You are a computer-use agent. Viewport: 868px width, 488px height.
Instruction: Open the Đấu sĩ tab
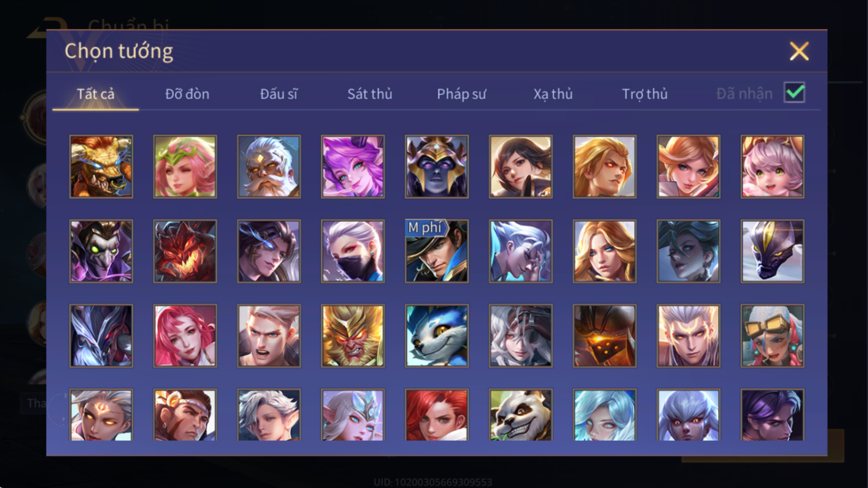(x=279, y=94)
